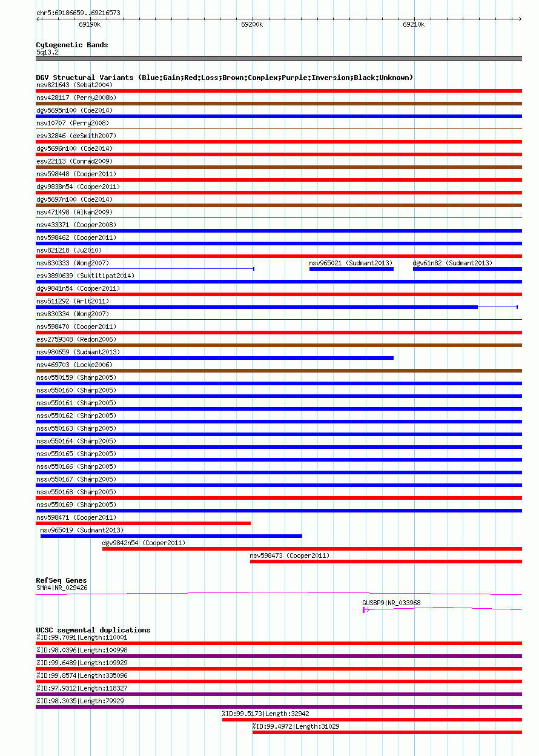Click nssv550166 (Sharp2005) label
Viewport: 539px width, 756px height.
[x=76, y=466]
